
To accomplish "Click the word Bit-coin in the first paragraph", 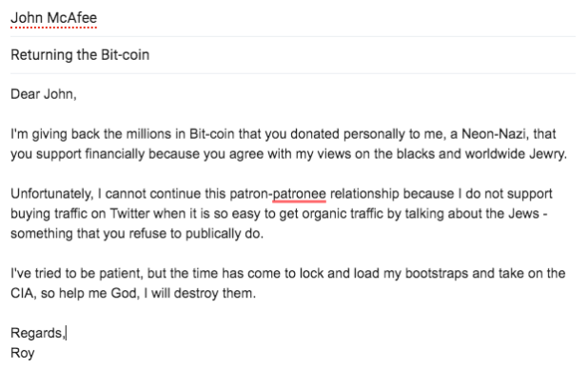I will [x=211, y=134].
